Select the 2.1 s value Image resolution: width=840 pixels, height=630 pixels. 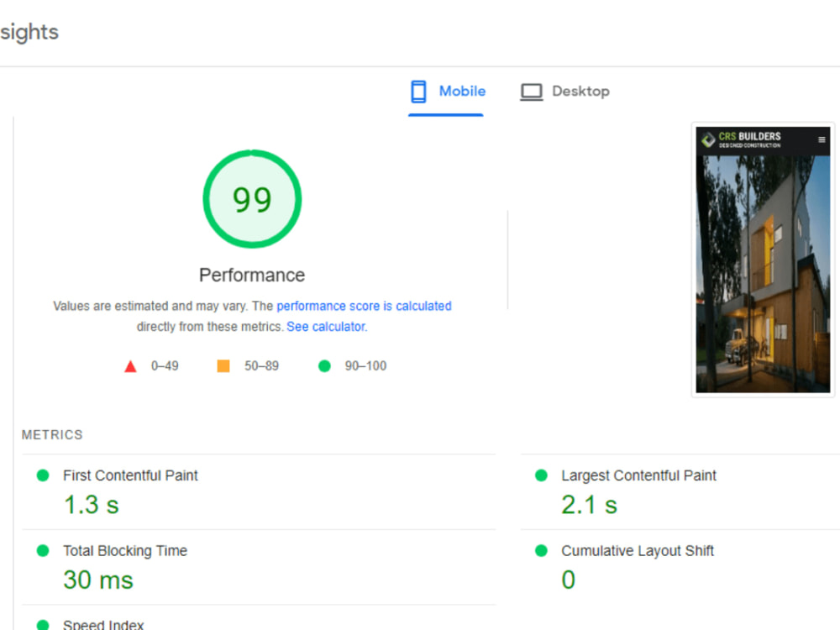click(590, 505)
